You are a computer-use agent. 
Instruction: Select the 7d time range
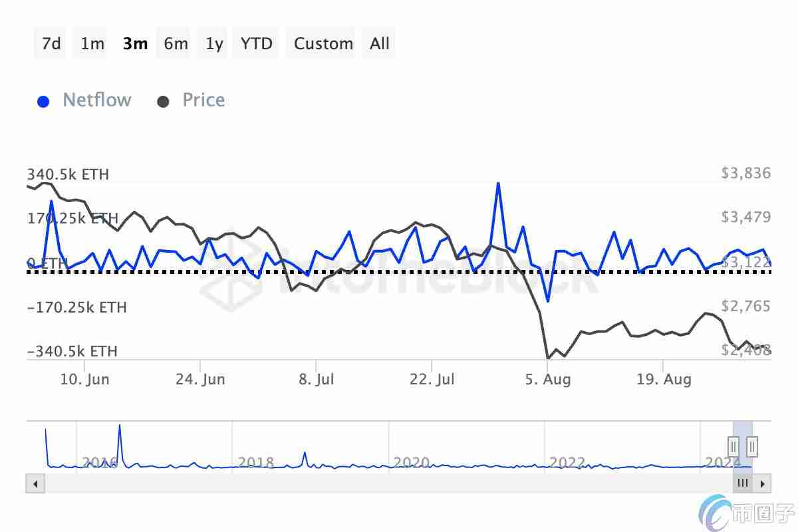coord(51,44)
